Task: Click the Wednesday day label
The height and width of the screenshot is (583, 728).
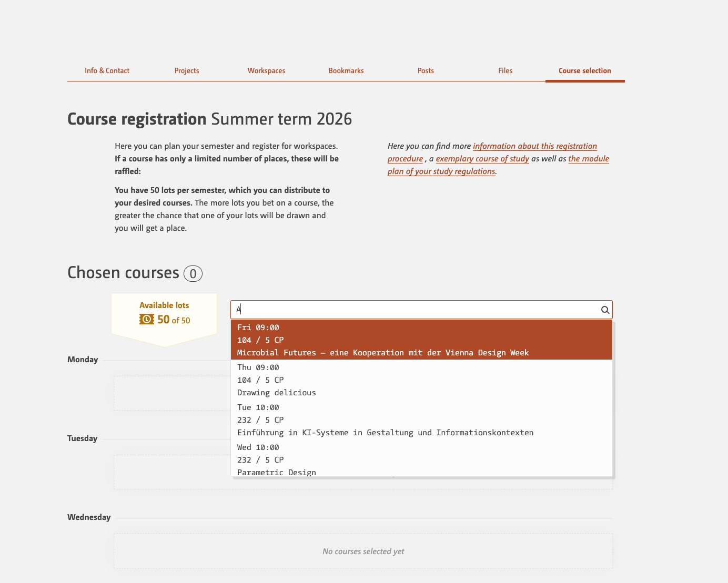Action: pyautogui.click(x=89, y=517)
